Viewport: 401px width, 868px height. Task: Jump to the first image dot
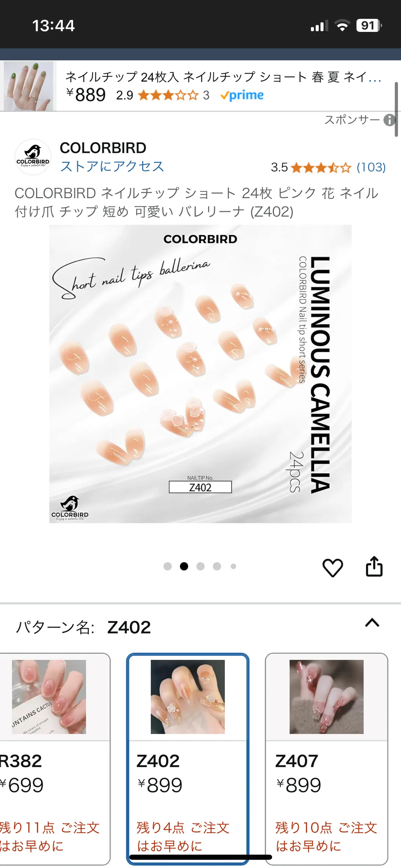coord(167,566)
